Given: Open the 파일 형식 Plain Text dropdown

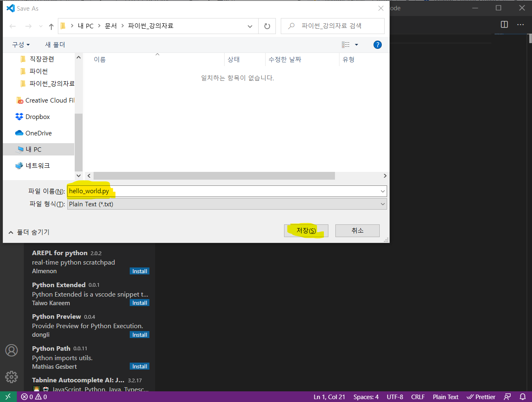Looking at the screenshot, I should [227, 204].
